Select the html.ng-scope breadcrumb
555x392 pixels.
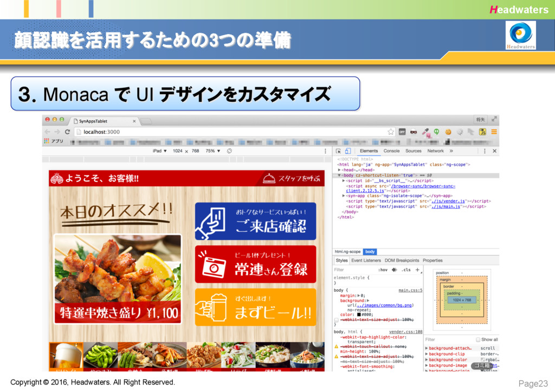click(347, 252)
